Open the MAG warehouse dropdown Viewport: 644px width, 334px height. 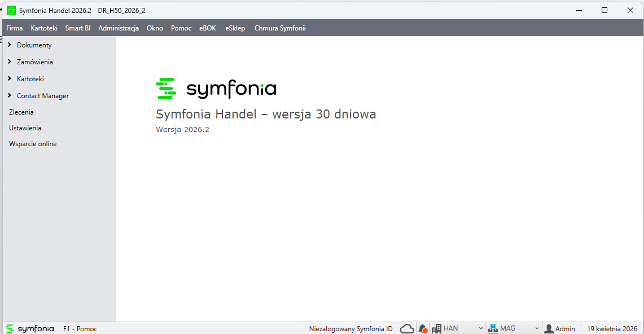[x=536, y=328]
